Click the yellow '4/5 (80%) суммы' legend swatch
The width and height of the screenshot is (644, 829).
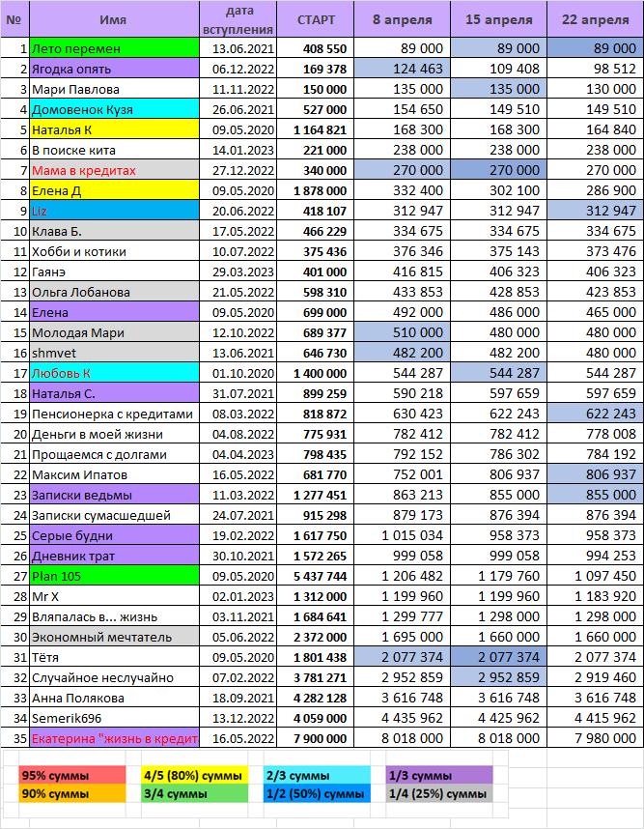click(195, 776)
